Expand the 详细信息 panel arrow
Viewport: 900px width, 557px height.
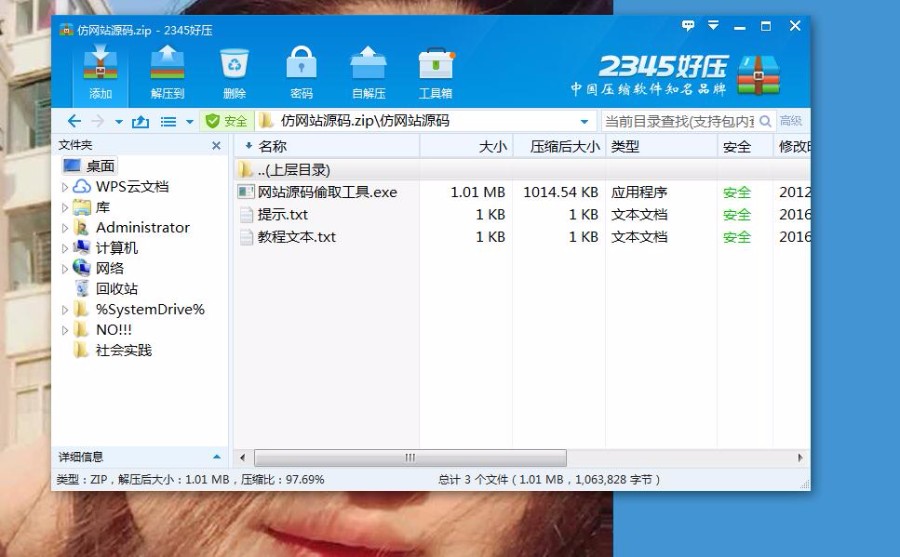216,457
